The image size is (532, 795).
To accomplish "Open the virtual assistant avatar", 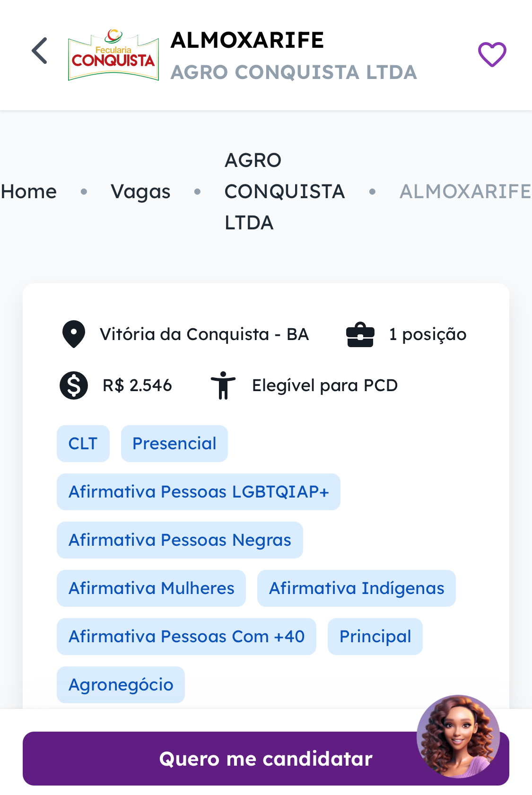I will 458,736.
